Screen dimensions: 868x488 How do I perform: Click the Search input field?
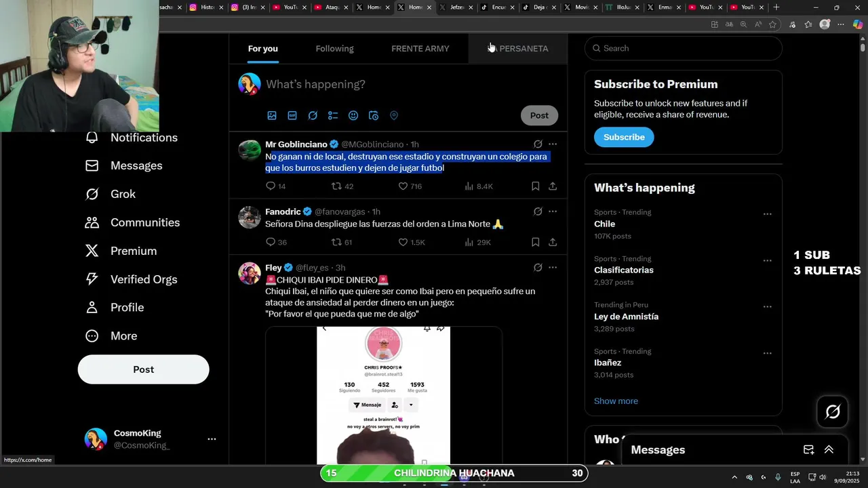tap(683, 48)
